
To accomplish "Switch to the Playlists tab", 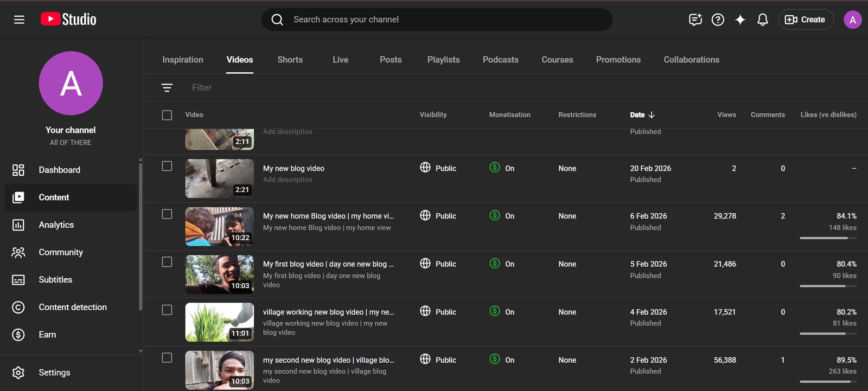I will pos(443,60).
